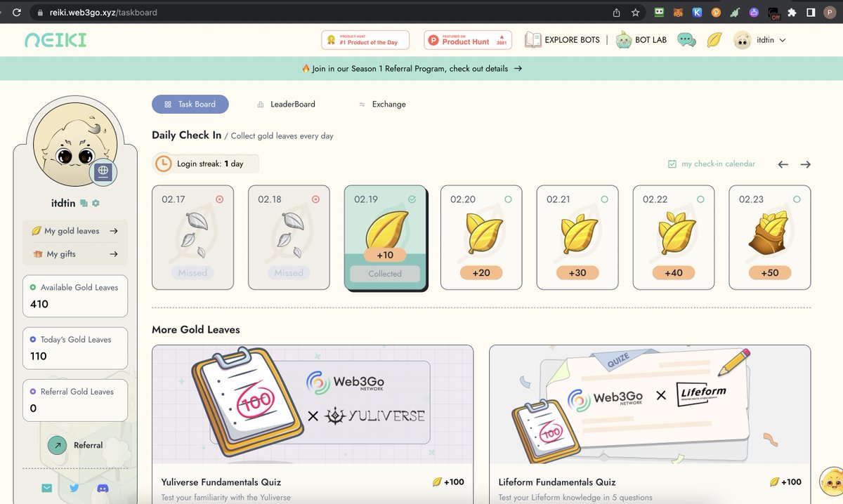Bookmark this page with the star icon

click(635, 13)
